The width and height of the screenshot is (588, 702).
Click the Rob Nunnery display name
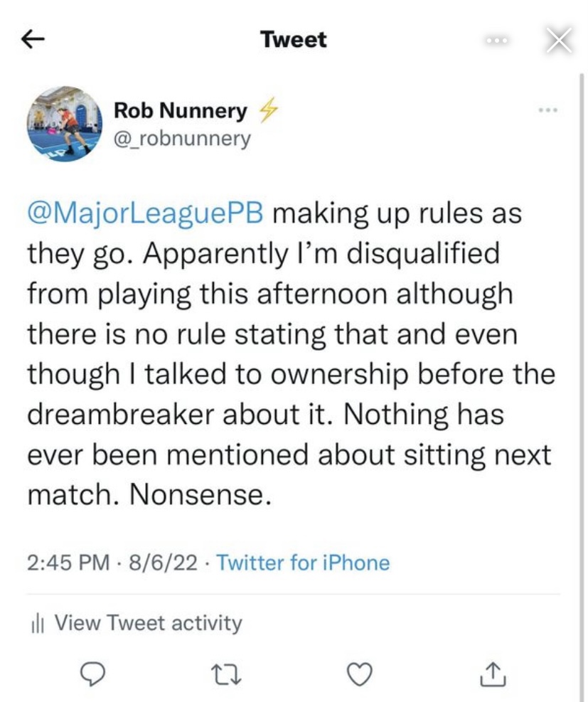tap(181, 111)
